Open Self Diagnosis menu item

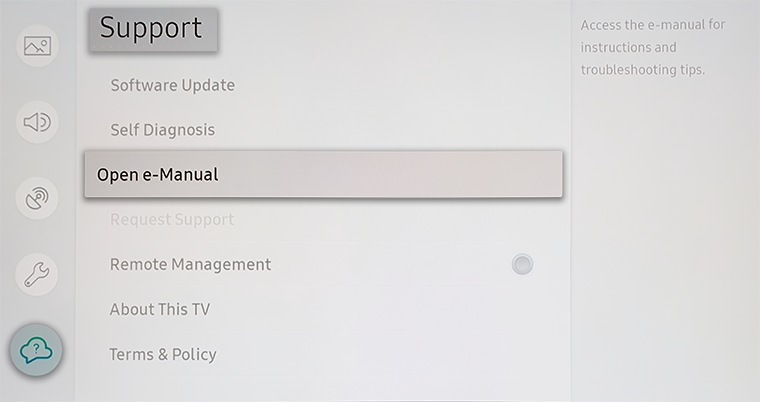click(x=162, y=130)
